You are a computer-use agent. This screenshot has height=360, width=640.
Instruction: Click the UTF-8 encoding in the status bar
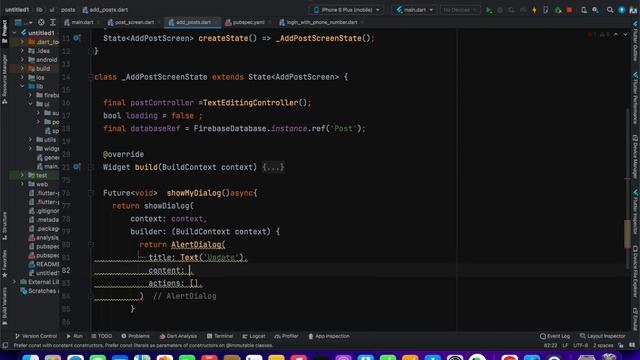[580, 345]
